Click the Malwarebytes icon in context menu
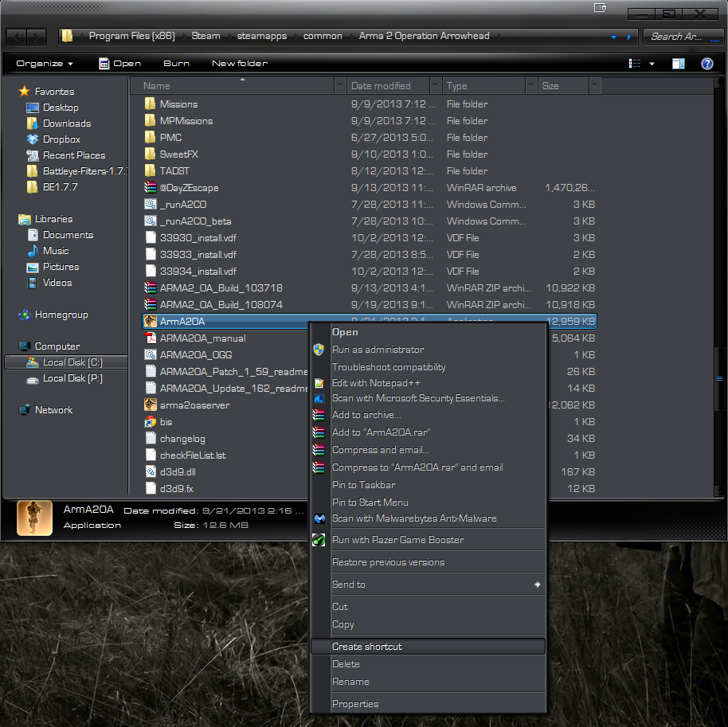The width and height of the screenshot is (728, 727). (x=319, y=518)
